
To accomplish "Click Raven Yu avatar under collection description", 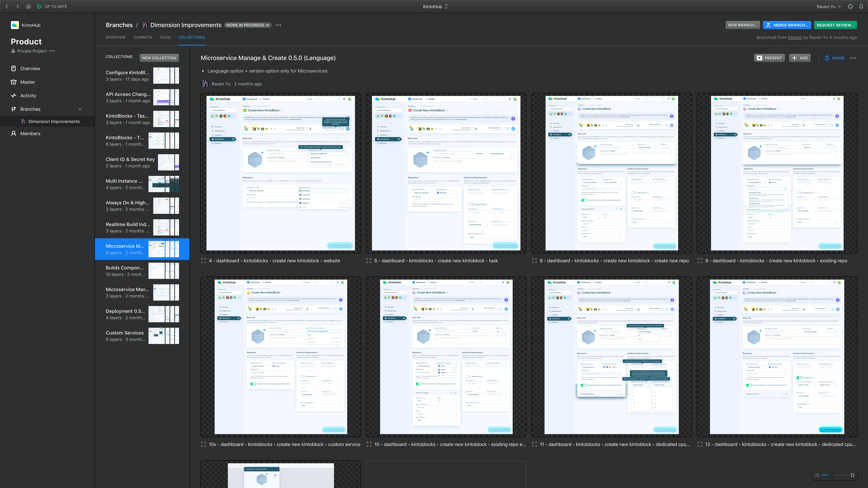I will (205, 84).
